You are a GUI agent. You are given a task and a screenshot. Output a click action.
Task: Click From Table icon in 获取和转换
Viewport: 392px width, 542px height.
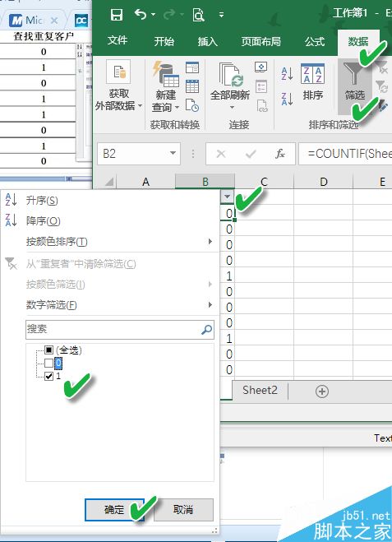192,86
